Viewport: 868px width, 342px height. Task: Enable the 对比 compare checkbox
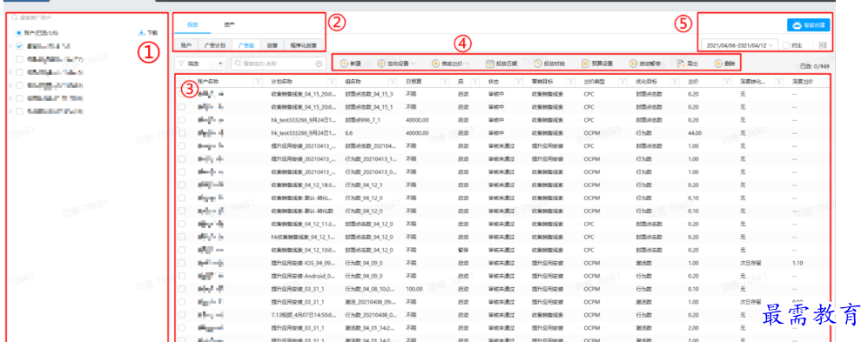(787, 45)
